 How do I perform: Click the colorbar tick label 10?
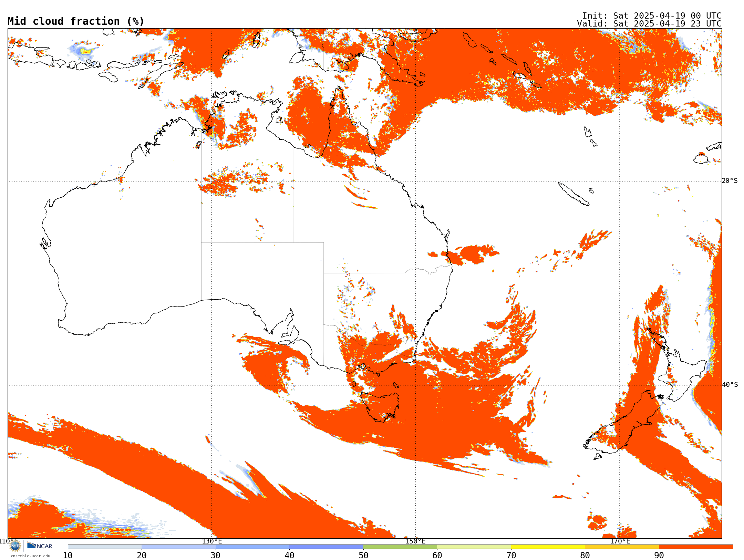[68, 556]
